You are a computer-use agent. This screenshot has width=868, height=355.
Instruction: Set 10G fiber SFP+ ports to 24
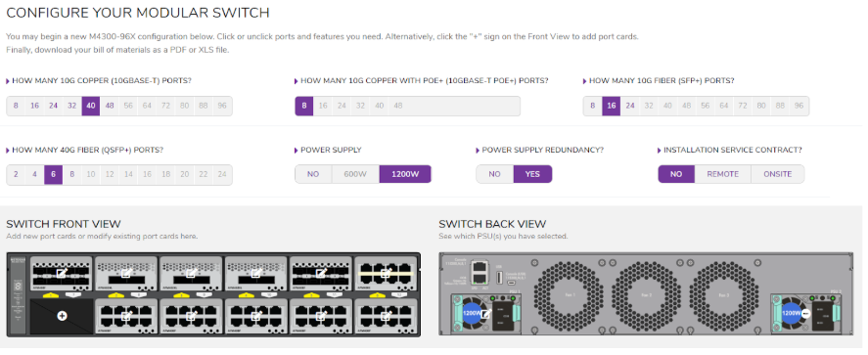pyautogui.click(x=630, y=107)
